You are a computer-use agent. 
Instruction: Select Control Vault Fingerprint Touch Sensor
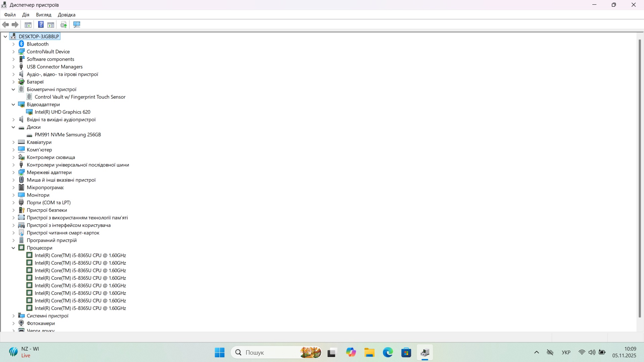[80, 97]
